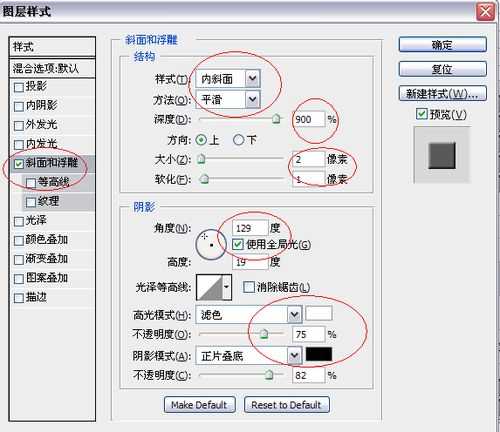Click the Reset to Default button

[287, 405]
